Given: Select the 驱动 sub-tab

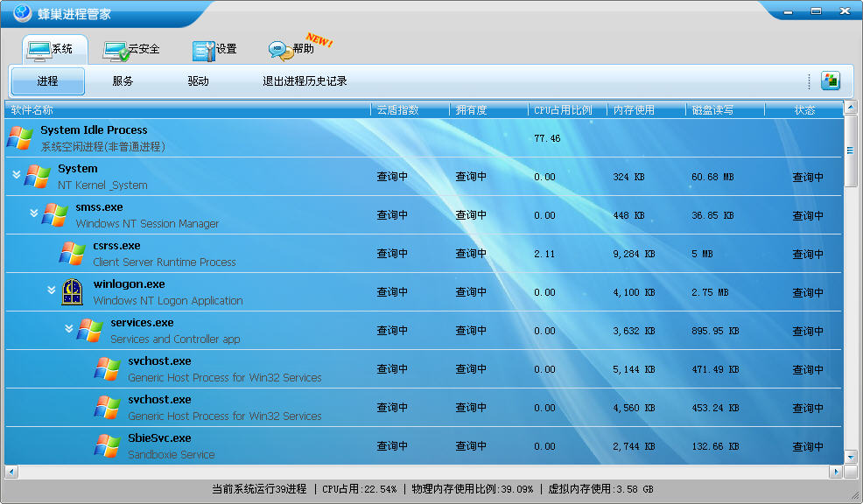Looking at the screenshot, I should coord(198,81).
